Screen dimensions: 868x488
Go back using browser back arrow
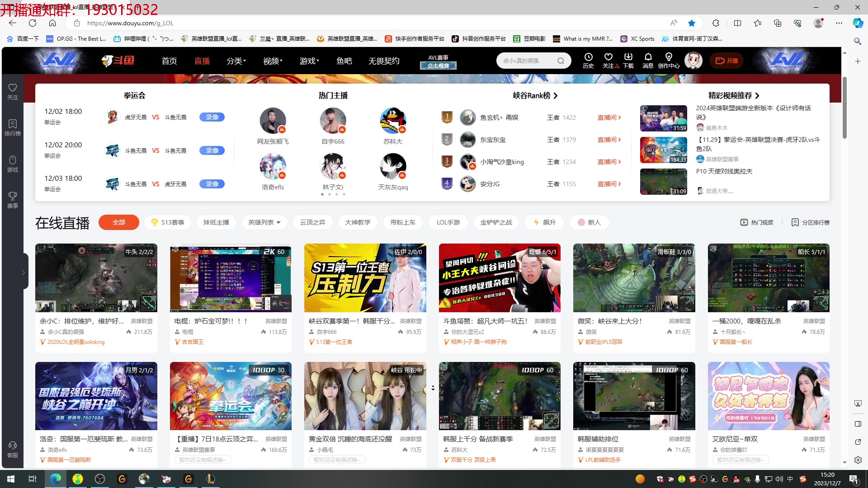click(13, 23)
